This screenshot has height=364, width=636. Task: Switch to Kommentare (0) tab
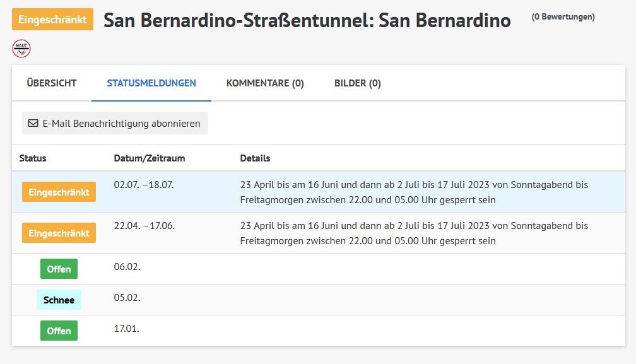(x=265, y=83)
